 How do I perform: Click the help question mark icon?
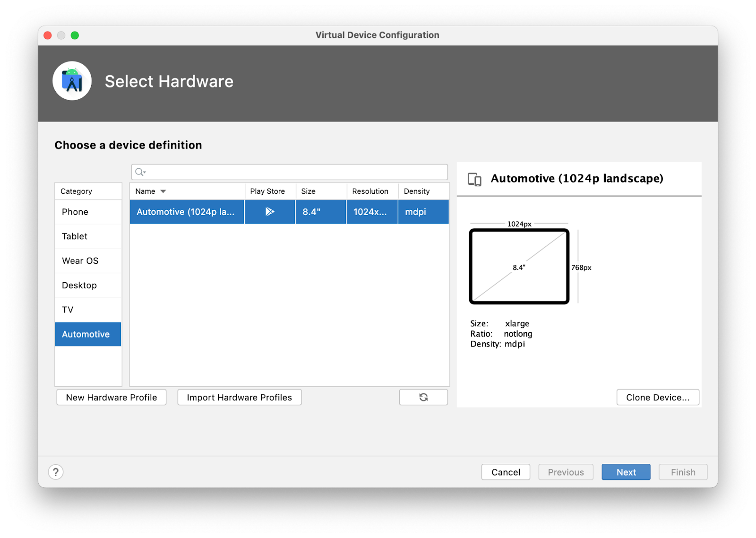[56, 472]
